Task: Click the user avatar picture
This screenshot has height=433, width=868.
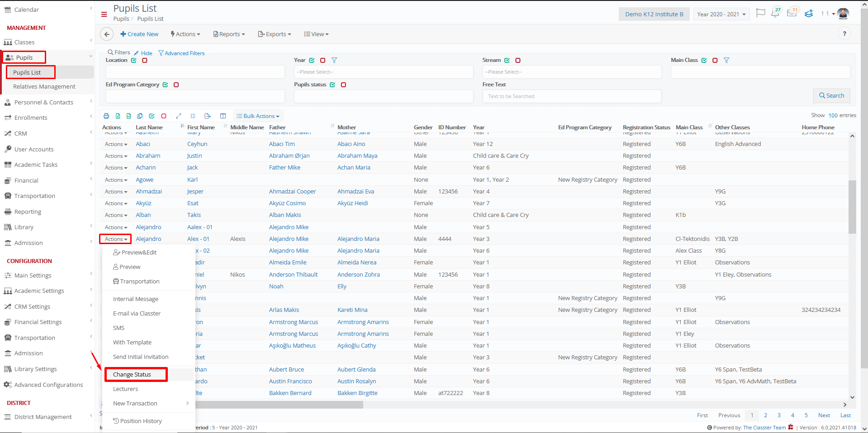Action: pyautogui.click(x=843, y=14)
